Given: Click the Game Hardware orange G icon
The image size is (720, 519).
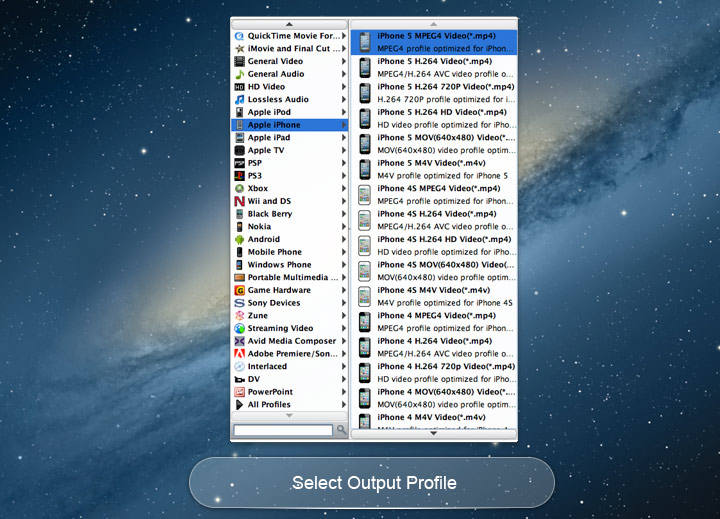Looking at the screenshot, I should tap(239, 290).
